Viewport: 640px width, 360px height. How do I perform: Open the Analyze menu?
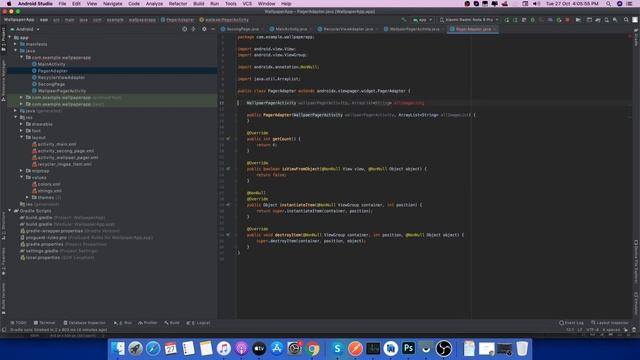pos(154,4)
